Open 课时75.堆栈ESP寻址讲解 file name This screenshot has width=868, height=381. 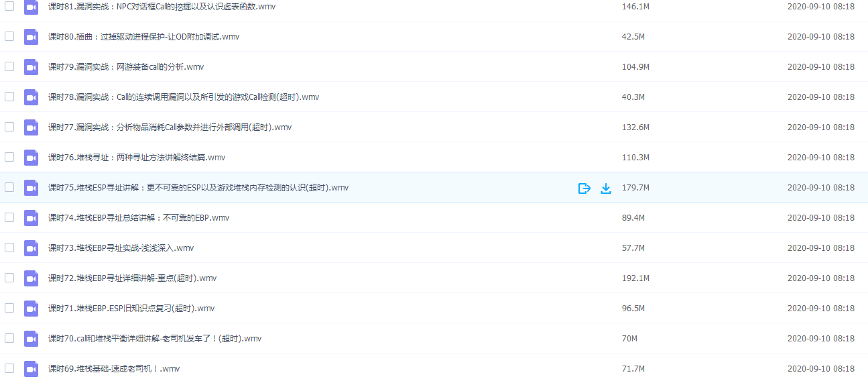pyautogui.click(x=198, y=188)
